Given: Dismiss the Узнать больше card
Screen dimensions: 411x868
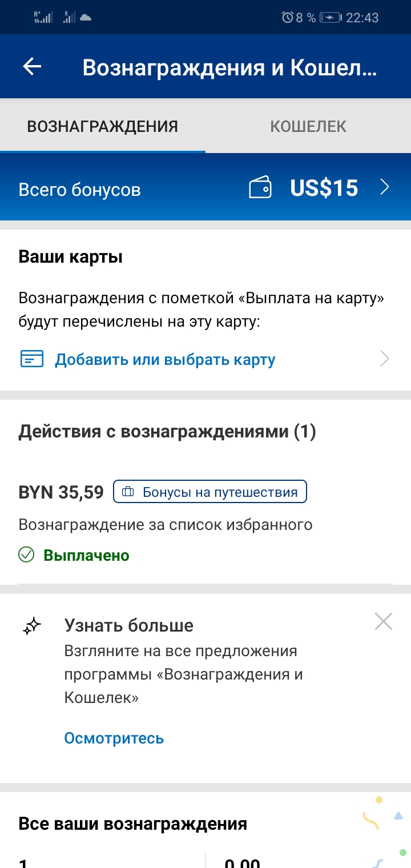Looking at the screenshot, I should point(384,621).
